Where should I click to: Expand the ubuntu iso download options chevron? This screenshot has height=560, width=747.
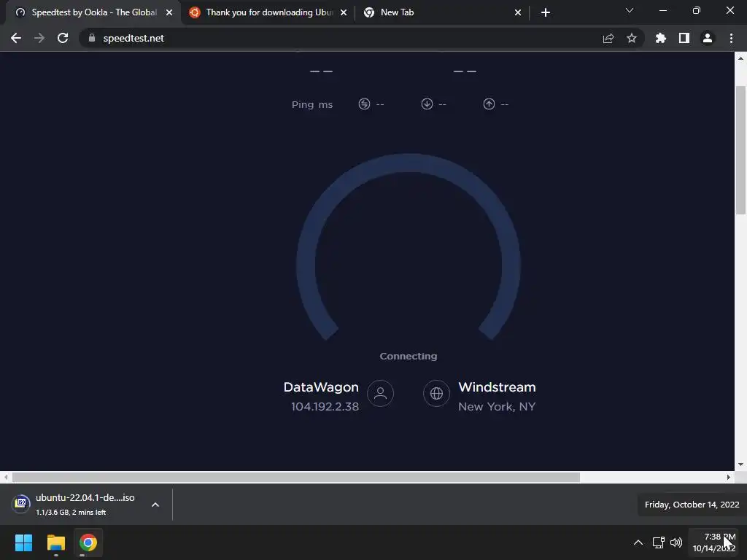coord(155,505)
